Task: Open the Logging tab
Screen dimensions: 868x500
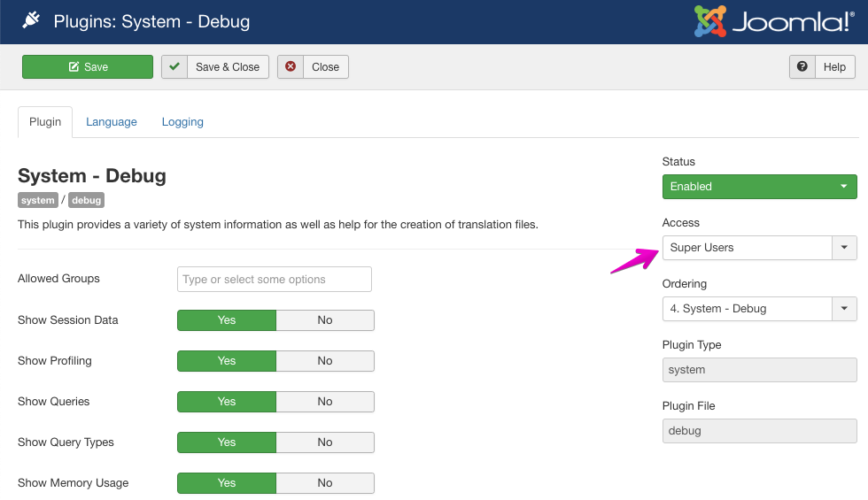Action: (x=182, y=122)
